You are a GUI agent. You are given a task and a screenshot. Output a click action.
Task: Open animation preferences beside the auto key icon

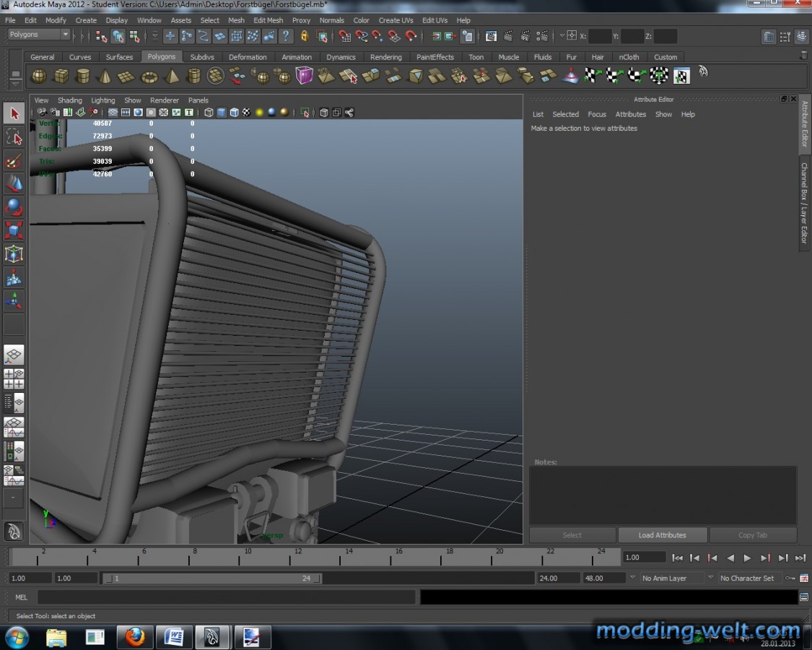(804, 578)
